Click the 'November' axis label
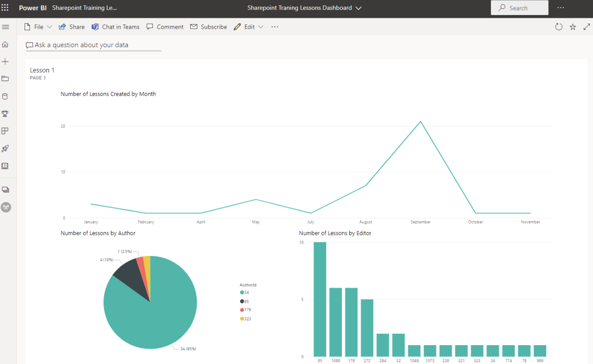This screenshot has width=593, height=364. [x=531, y=222]
